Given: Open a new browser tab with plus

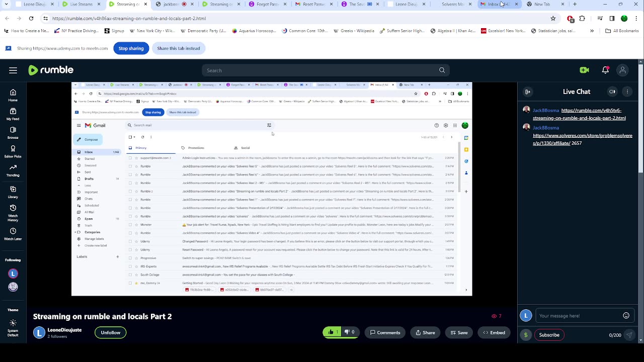Looking at the screenshot, I should [575, 4].
